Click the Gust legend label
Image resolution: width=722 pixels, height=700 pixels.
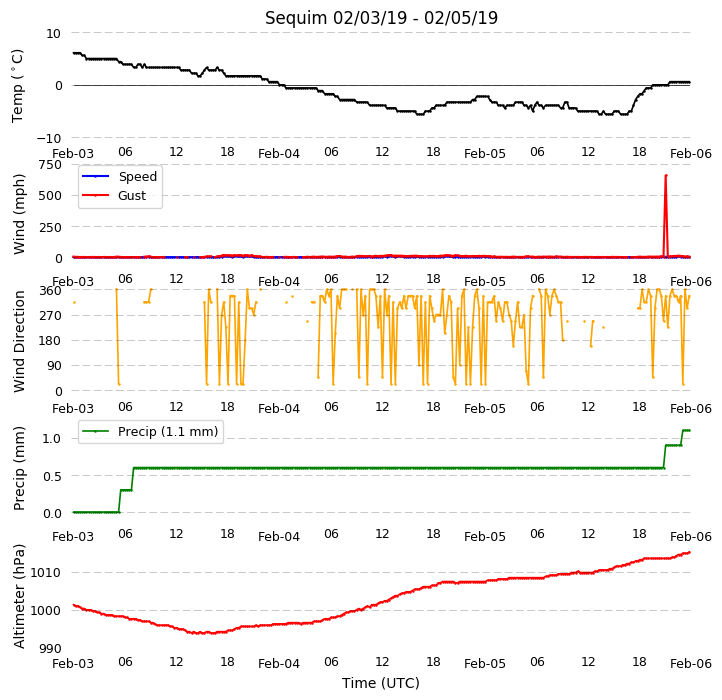click(132, 196)
